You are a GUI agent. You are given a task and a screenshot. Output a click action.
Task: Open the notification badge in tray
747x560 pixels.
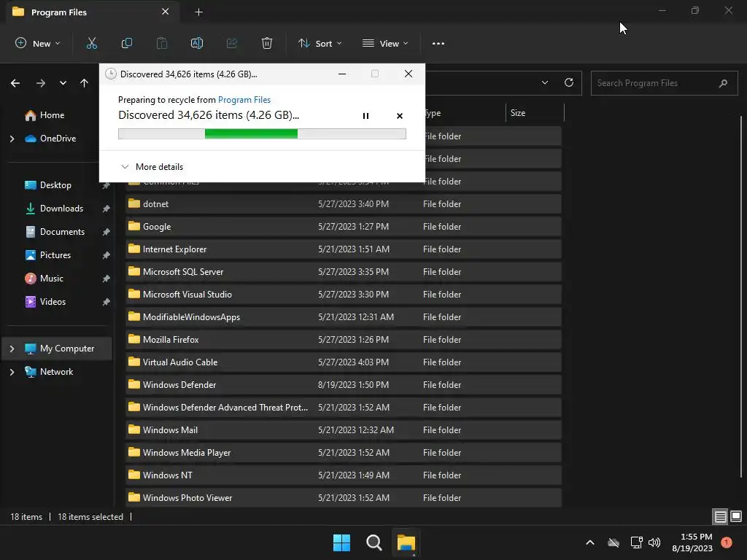click(x=727, y=542)
